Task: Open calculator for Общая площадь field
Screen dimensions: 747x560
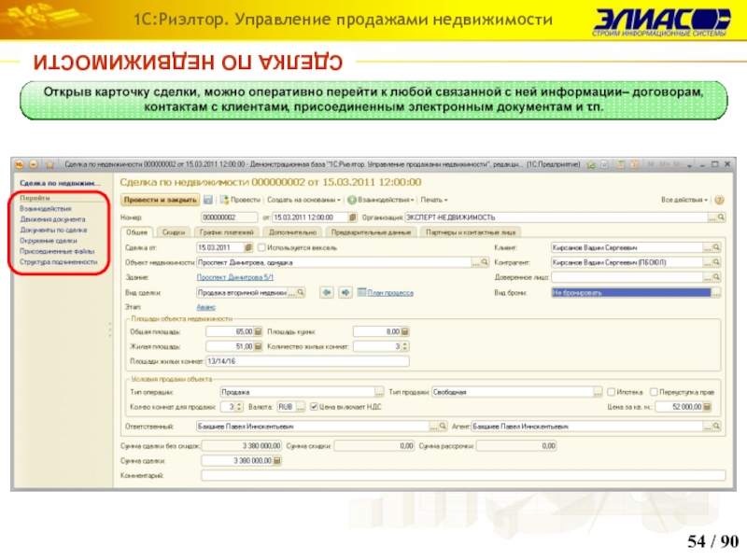Action: (258, 331)
